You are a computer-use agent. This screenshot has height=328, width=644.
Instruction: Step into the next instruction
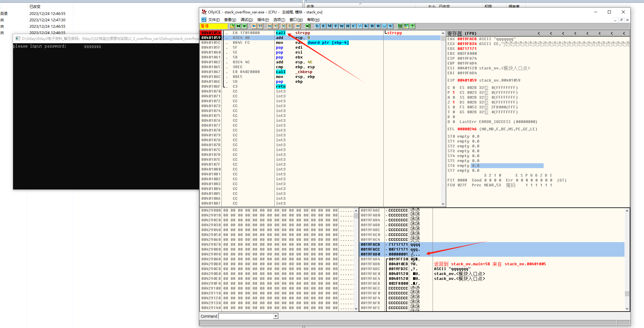[269, 26]
